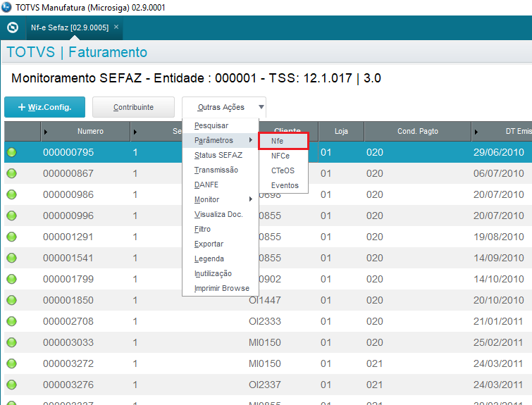Click green status icon for invoice 000001541

pos(11,258)
